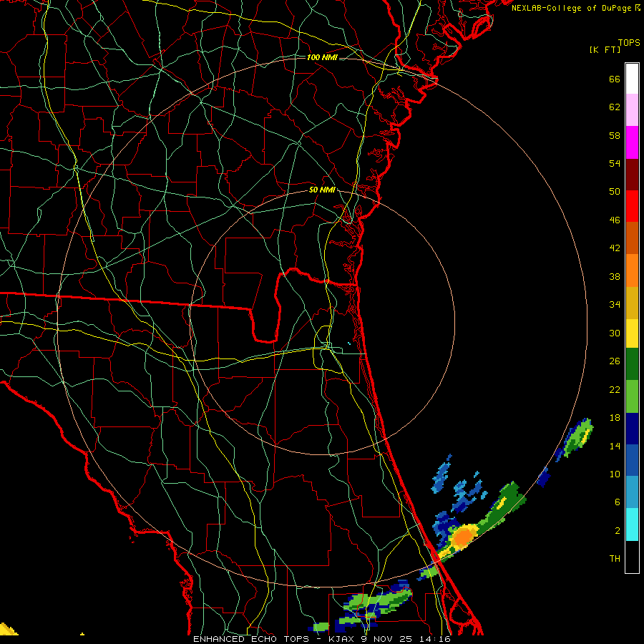Click the legend value 42
Image resolution: width=644 pixels, height=644 pixels.
click(x=615, y=248)
